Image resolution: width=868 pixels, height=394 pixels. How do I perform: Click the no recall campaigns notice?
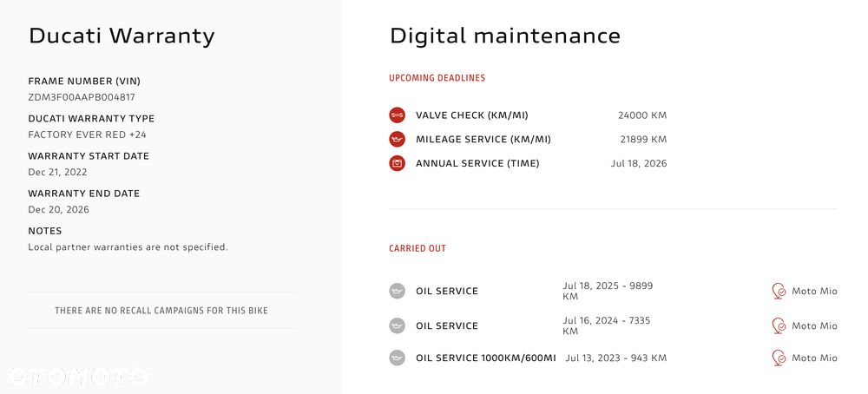click(161, 311)
